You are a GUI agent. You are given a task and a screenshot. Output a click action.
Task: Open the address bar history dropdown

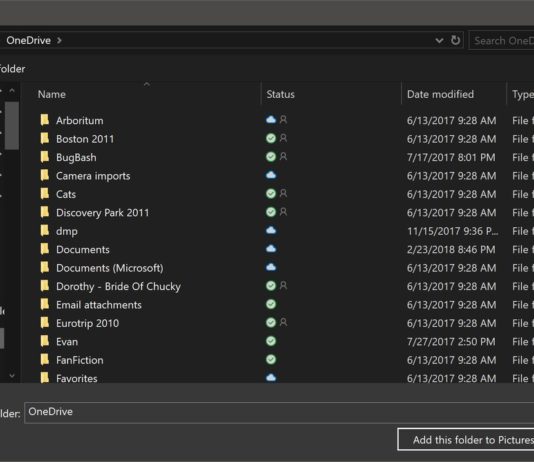(x=439, y=41)
